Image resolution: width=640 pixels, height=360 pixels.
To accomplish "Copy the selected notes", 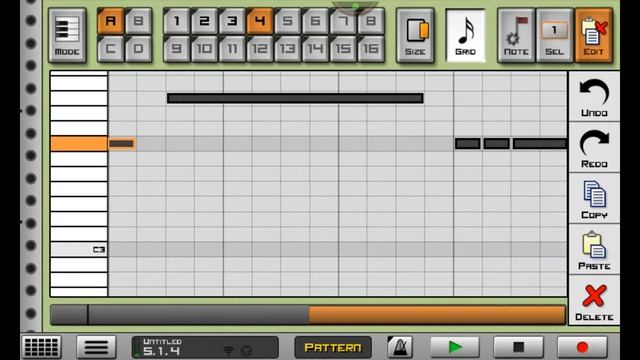I will [x=594, y=199].
